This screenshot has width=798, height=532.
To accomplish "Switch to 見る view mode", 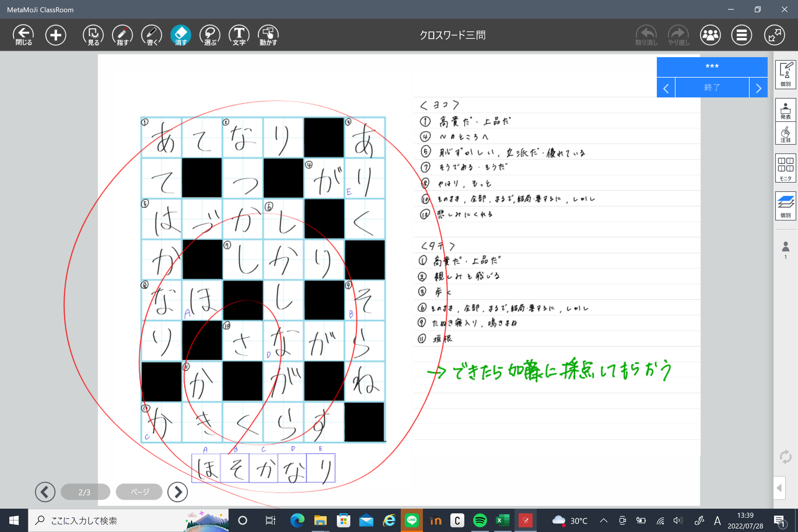I will (93, 35).
